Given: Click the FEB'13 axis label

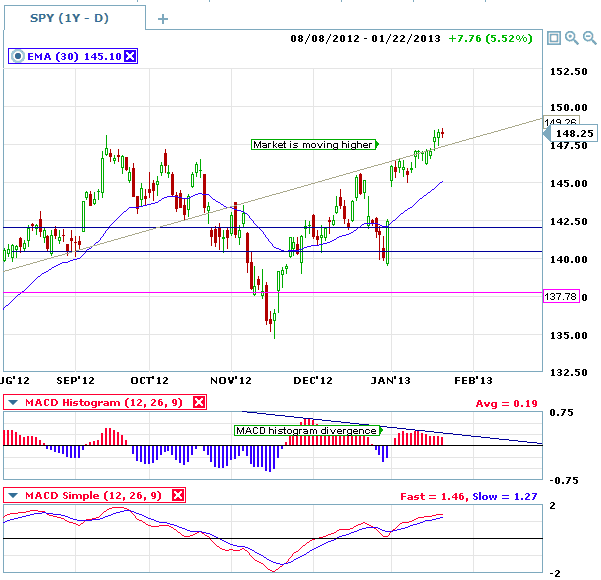Looking at the screenshot, I should [x=473, y=381].
